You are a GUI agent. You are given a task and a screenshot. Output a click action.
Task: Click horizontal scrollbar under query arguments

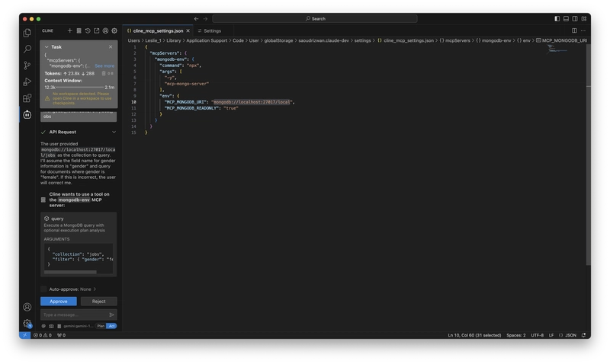tap(70, 273)
